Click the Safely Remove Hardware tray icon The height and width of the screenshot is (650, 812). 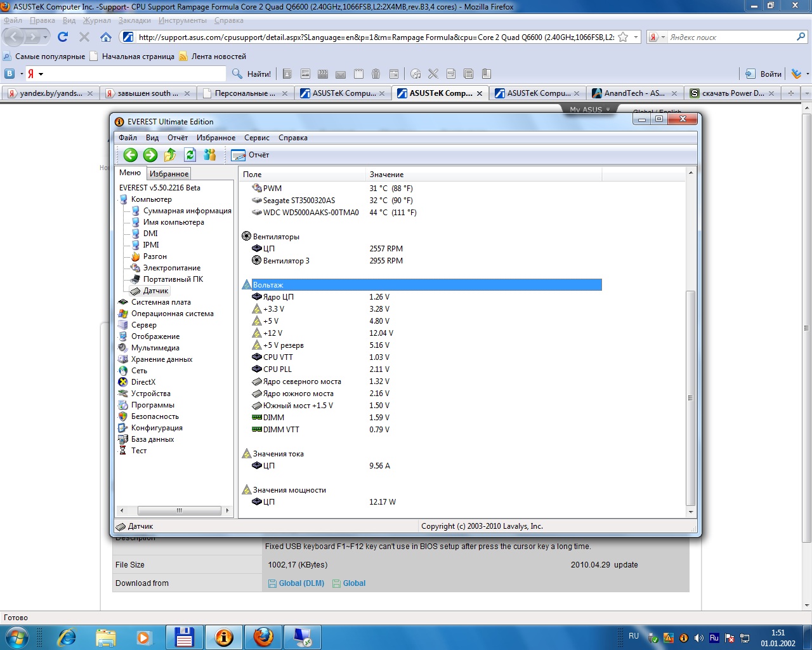tap(653, 638)
